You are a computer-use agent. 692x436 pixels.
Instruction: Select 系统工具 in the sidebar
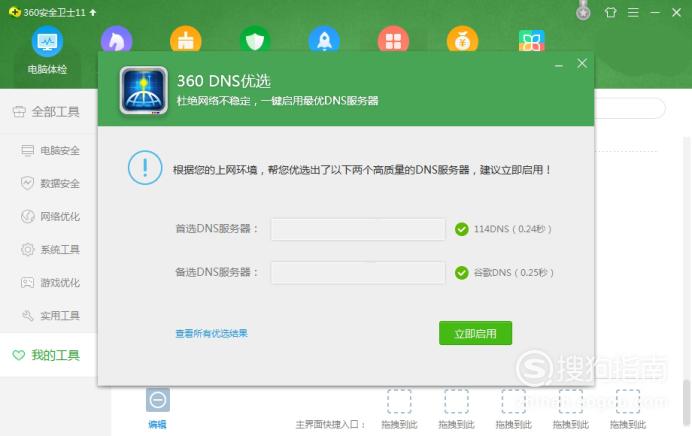pyautogui.click(x=51, y=249)
